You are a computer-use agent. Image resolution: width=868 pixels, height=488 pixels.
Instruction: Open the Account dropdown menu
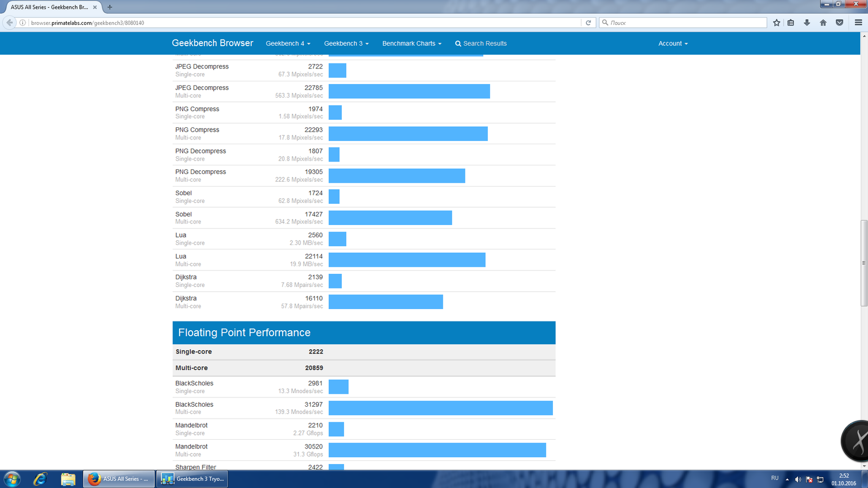coord(673,43)
